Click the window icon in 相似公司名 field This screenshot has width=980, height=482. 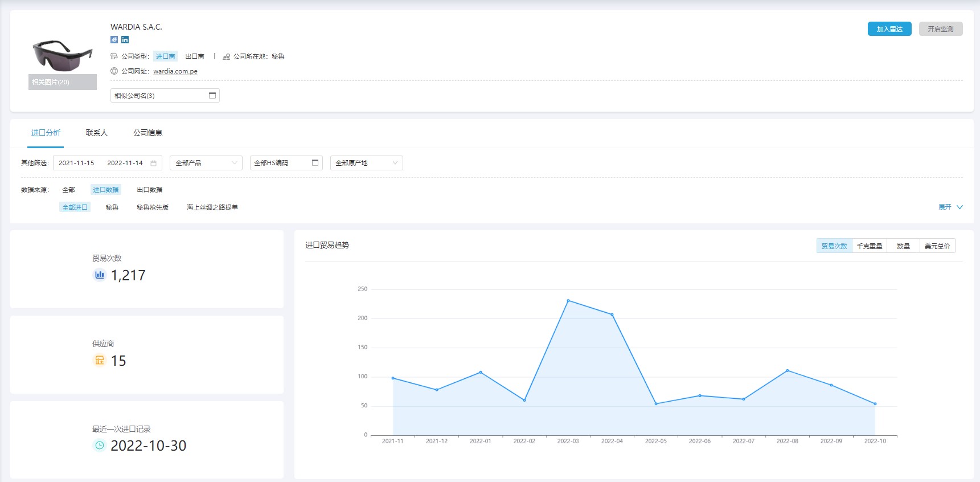(212, 95)
